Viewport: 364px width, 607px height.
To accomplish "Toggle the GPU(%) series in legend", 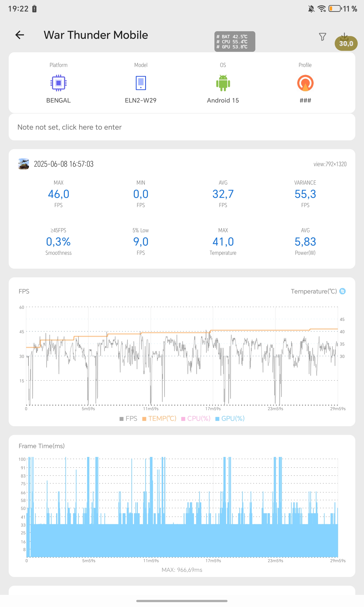I will (230, 418).
